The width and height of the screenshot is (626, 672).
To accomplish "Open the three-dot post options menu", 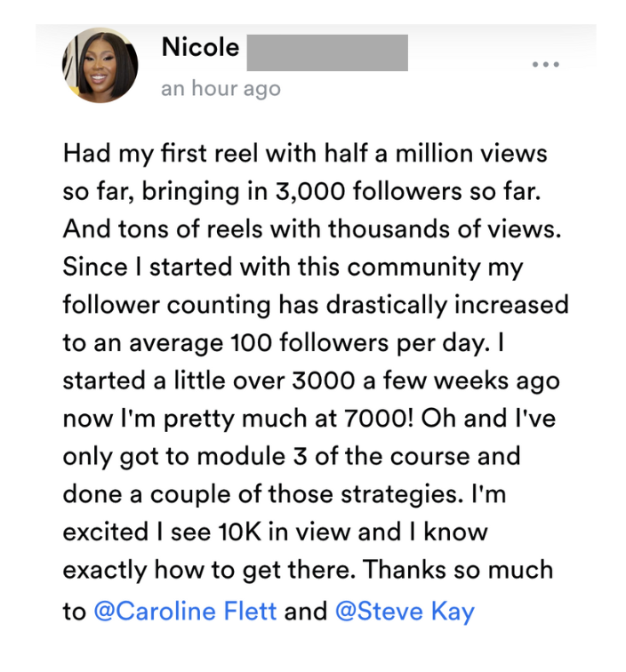I will (545, 65).
